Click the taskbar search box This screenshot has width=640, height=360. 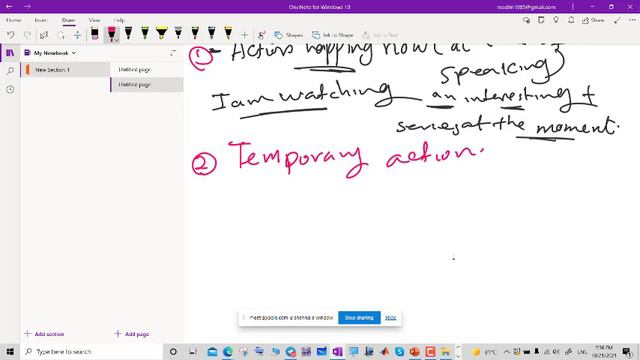(x=92, y=351)
